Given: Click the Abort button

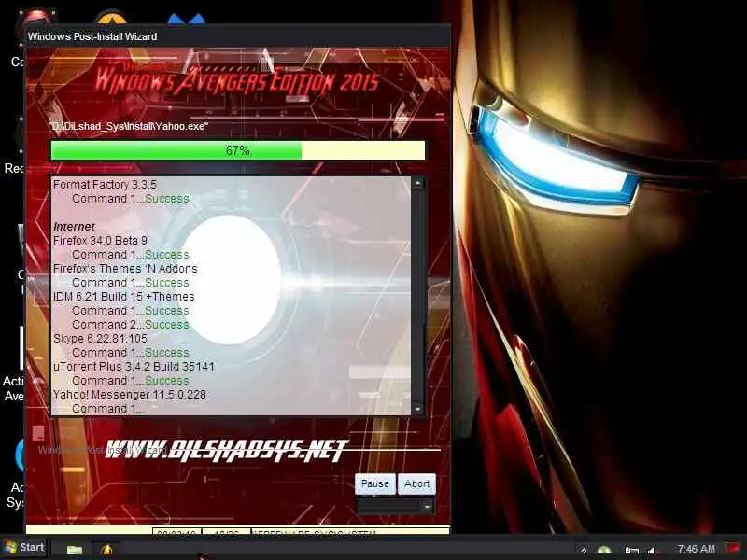Looking at the screenshot, I should [x=416, y=483].
